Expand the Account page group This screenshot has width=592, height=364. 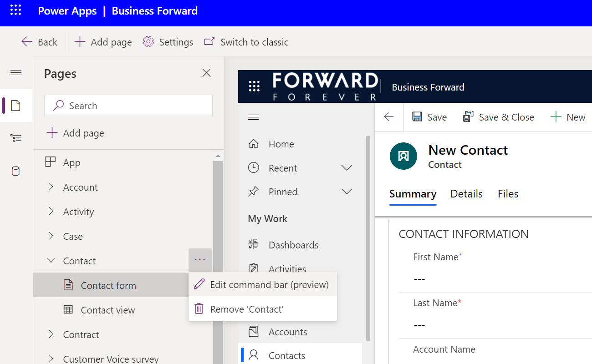[x=51, y=187]
